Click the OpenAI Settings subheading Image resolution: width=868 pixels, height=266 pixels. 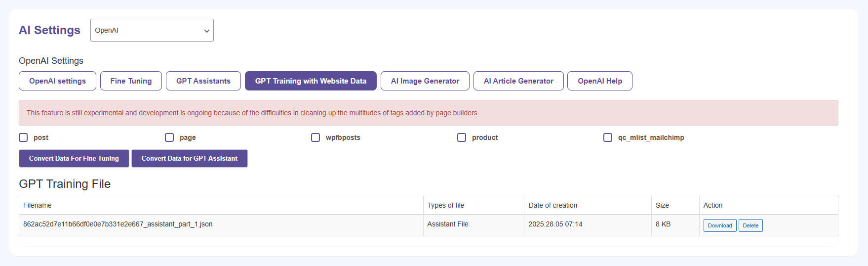(x=51, y=61)
